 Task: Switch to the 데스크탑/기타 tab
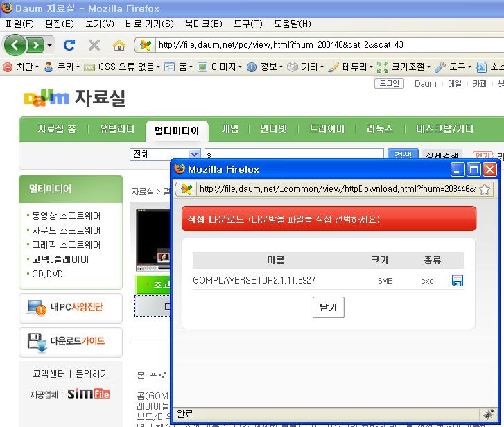click(x=445, y=129)
